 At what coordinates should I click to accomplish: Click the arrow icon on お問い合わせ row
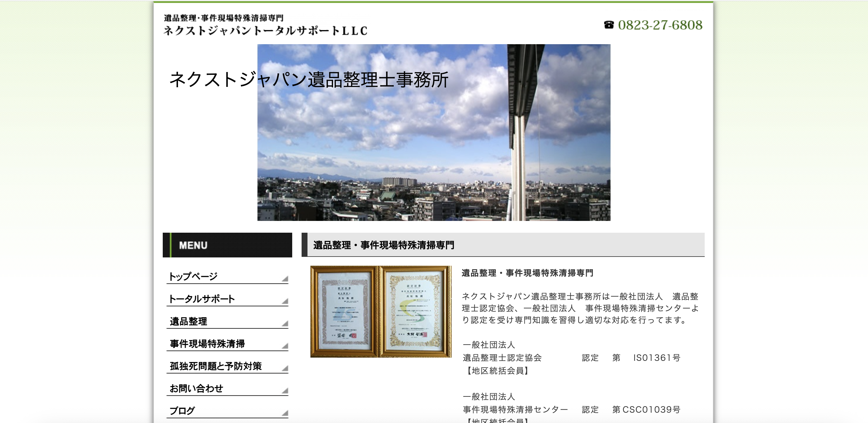pos(285,391)
